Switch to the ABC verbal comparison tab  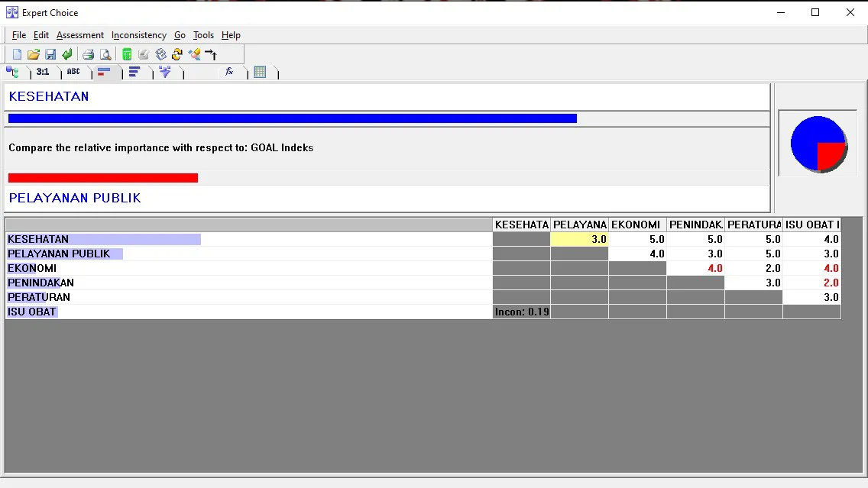(73, 72)
